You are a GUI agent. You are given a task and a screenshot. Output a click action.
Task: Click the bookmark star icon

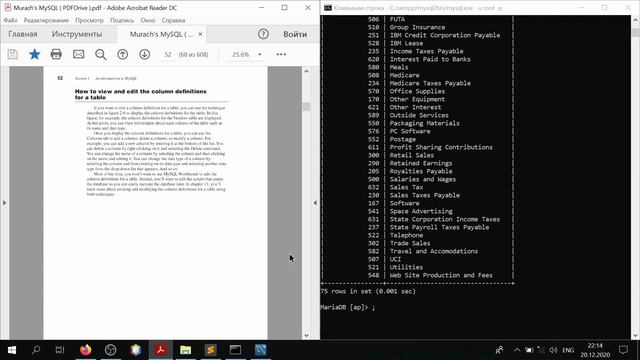pyautogui.click(x=35, y=54)
